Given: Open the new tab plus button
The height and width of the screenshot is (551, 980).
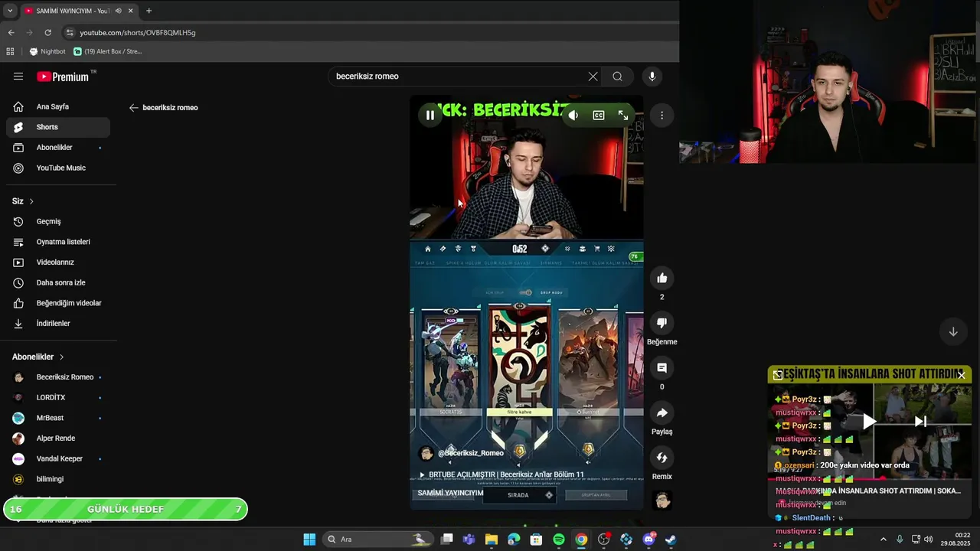Looking at the screenshot, I should 149,11.
